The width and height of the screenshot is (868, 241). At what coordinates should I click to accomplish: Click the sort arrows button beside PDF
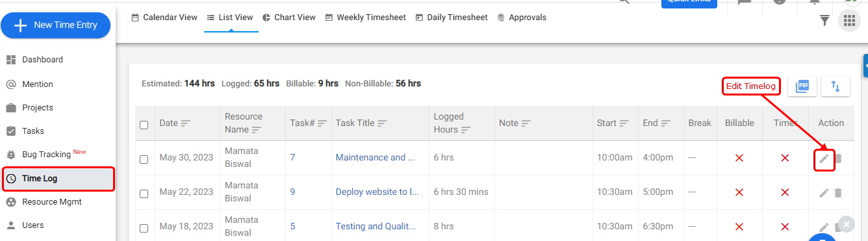(836, 86)
